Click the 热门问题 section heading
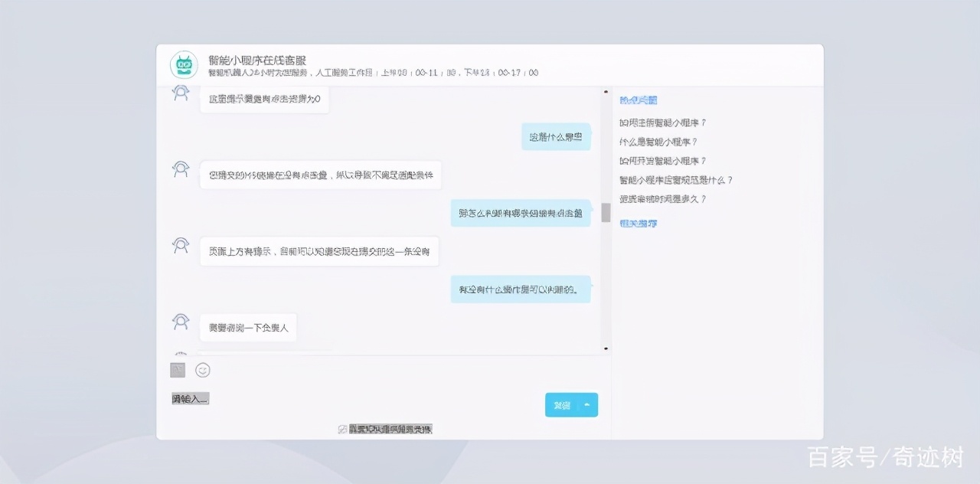 coord(638,100)
